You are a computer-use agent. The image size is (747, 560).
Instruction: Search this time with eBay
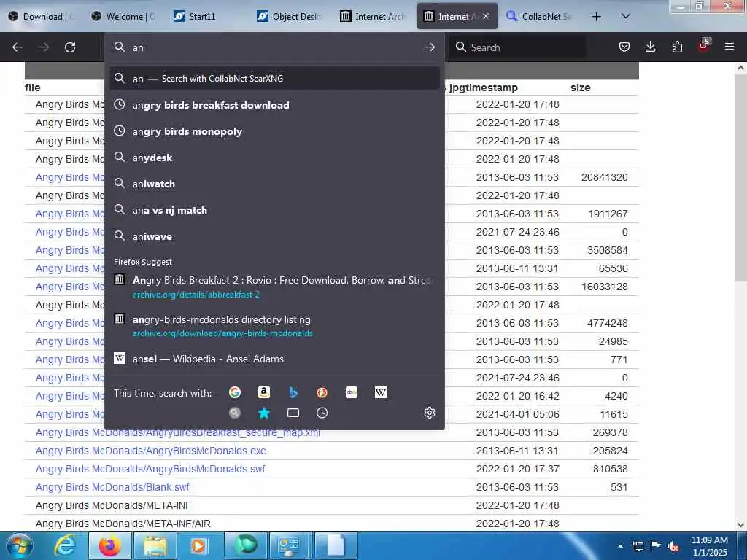tap(352, 392)
